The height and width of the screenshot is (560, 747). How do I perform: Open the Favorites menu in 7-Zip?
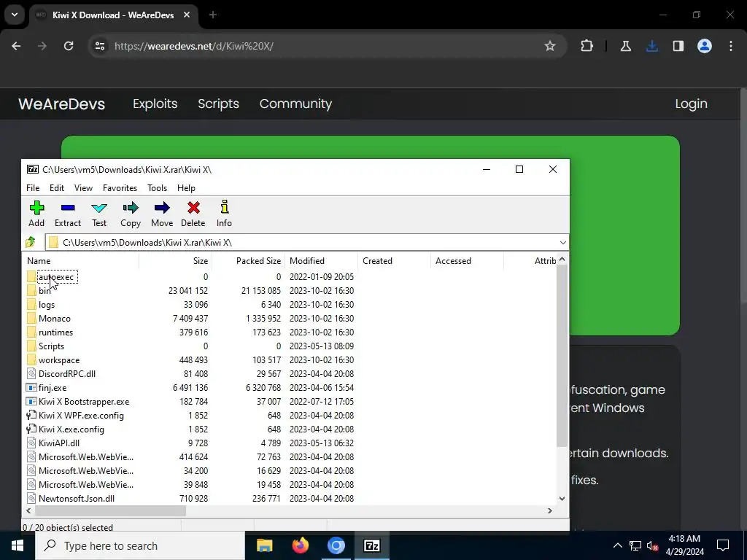[x=120, y=188]
